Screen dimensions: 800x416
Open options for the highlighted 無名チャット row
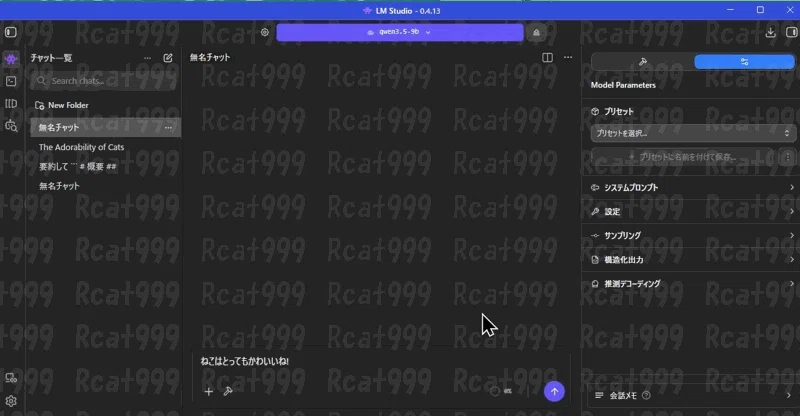tap(168, 128)
